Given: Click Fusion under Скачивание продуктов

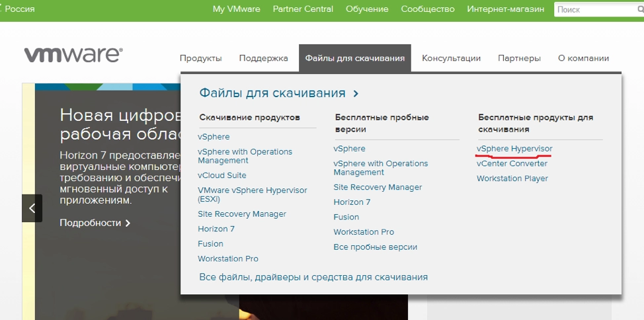Looking at the screenshot, I should [210, 243].
